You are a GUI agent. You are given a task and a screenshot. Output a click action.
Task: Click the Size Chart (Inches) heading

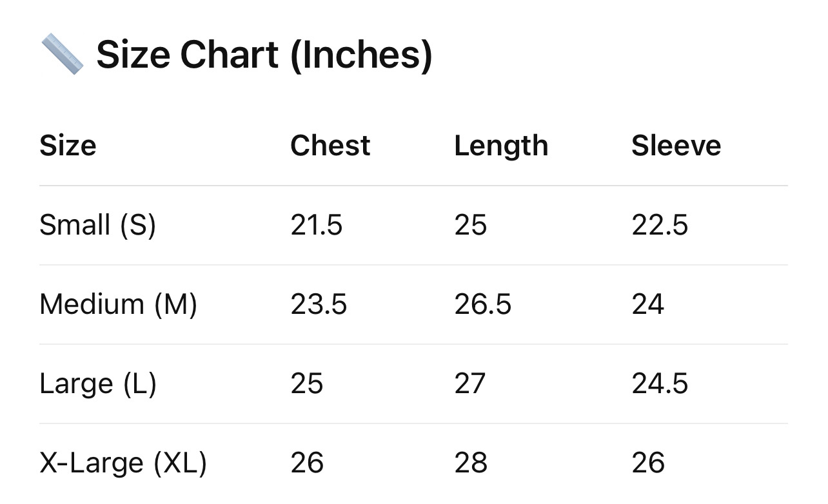click(264, 55)
